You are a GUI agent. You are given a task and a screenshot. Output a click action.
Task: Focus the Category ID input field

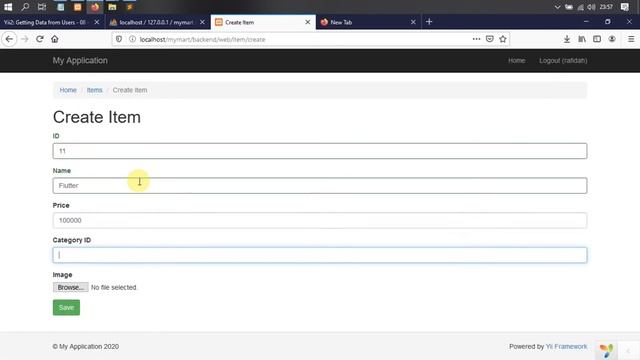[x=320, y=255]
